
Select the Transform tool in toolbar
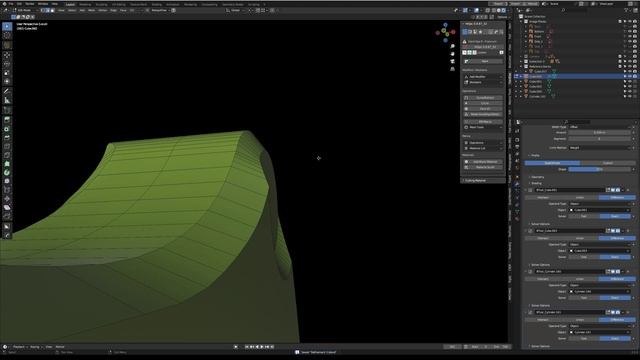[x=7, y=81]
